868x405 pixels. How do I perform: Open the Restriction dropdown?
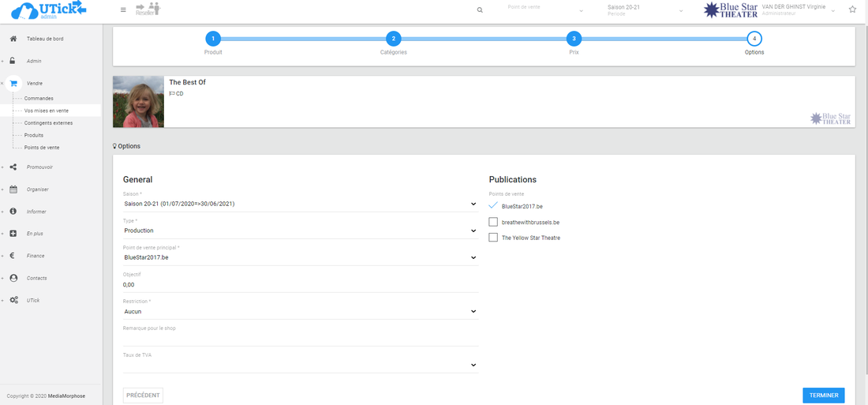pos(300,311)
